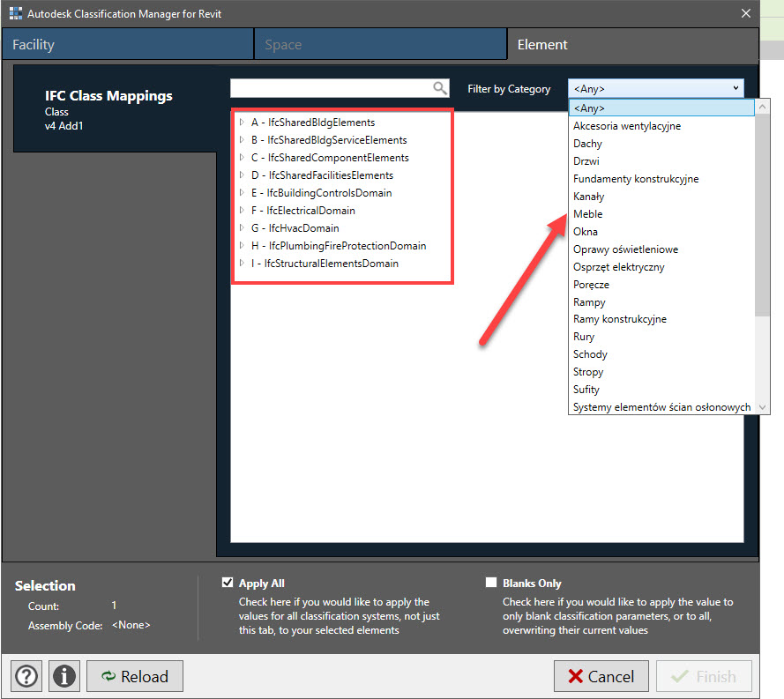The height and width of the screenshot is (699, 784).
Task: Expand the F - IfcElectricalDomain node
Action: point(242,211)
